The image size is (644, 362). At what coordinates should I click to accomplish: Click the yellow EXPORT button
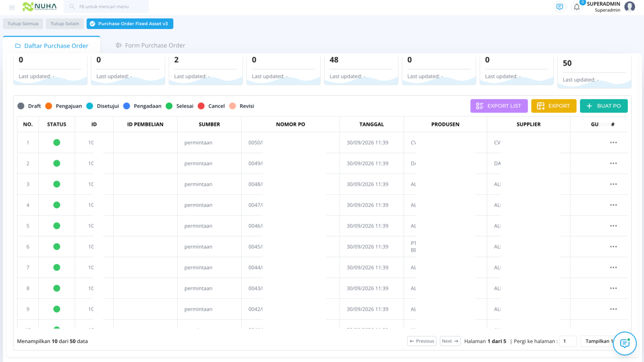pyautogui.click(x=554, y=106)
